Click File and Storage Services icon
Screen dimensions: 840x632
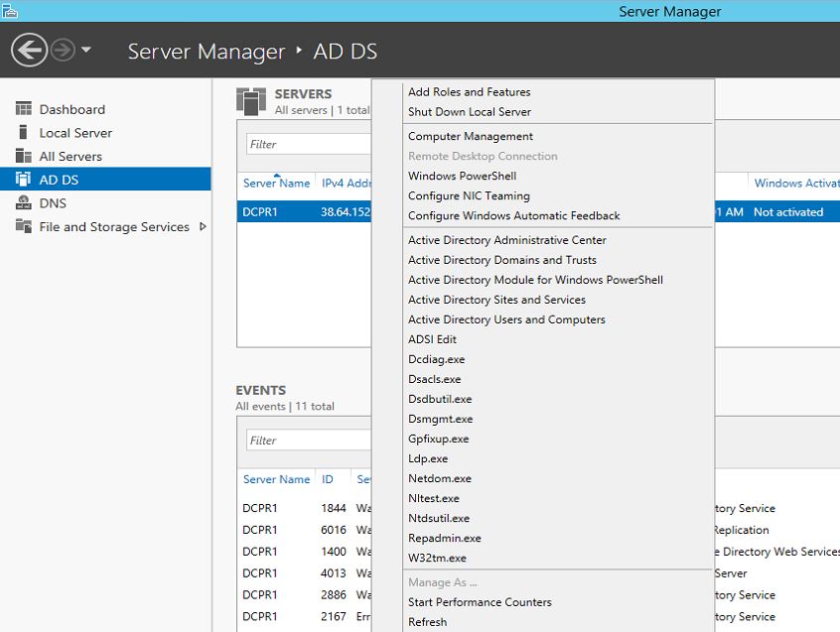coord(23,227)
